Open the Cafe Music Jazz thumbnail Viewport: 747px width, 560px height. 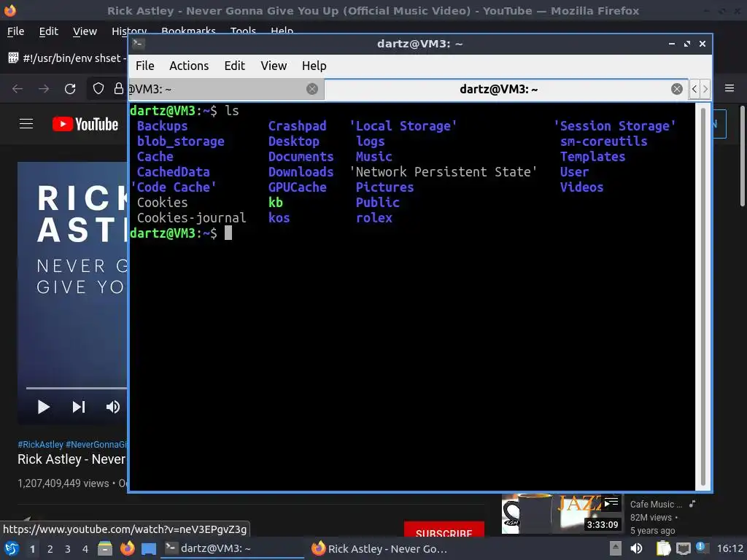(562, 514)
